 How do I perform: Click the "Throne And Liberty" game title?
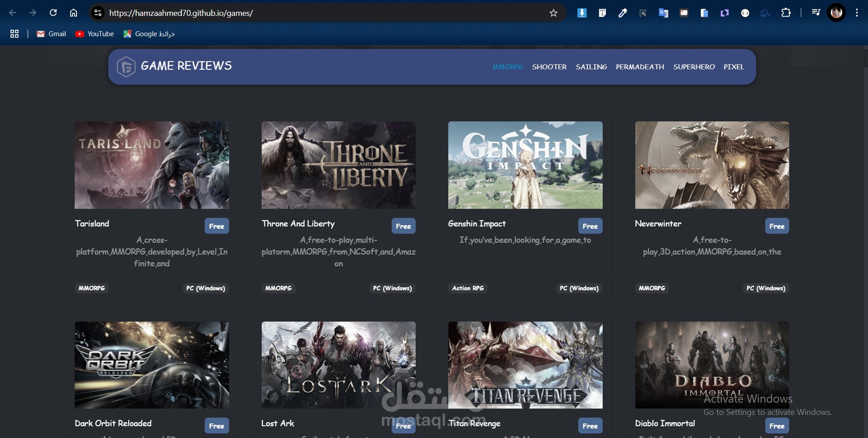point(298,224)
